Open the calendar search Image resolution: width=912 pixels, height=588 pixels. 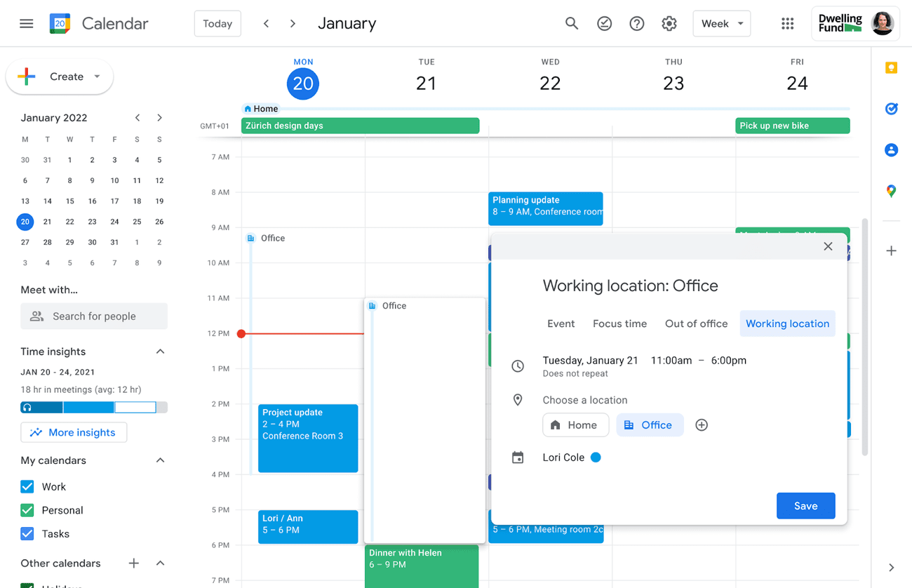point(572,23)
